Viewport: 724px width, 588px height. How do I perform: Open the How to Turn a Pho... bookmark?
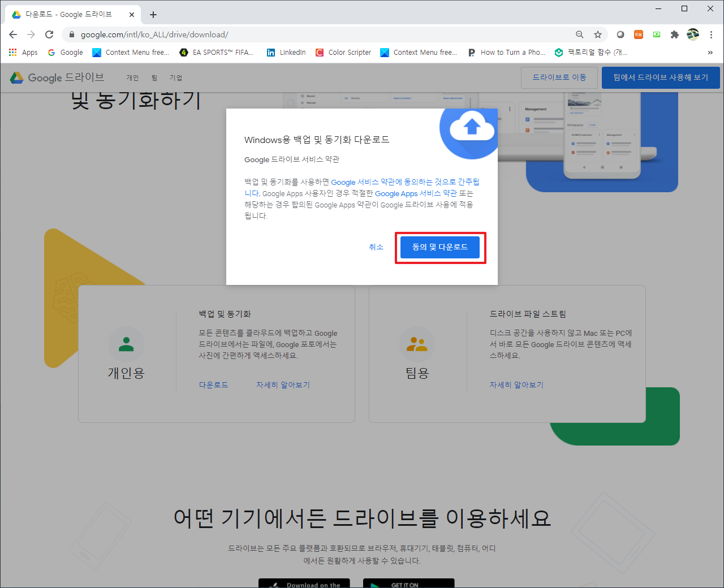tap(506, 53)
